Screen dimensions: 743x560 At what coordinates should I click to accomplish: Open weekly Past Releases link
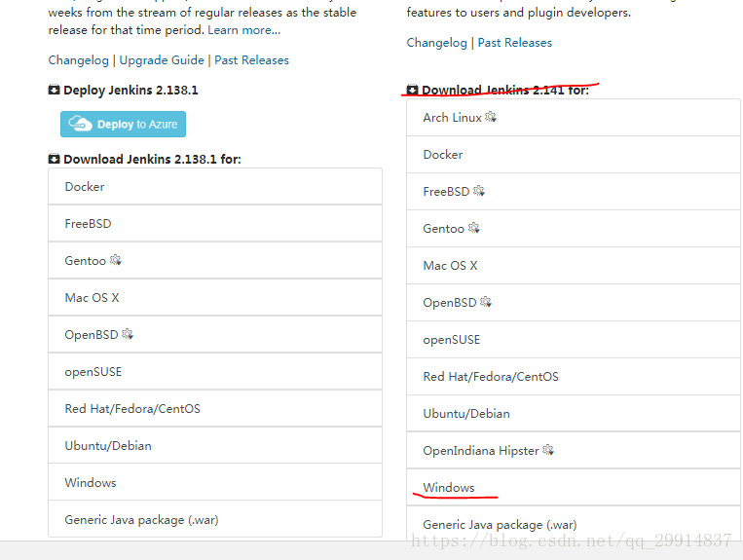point(514,43)
